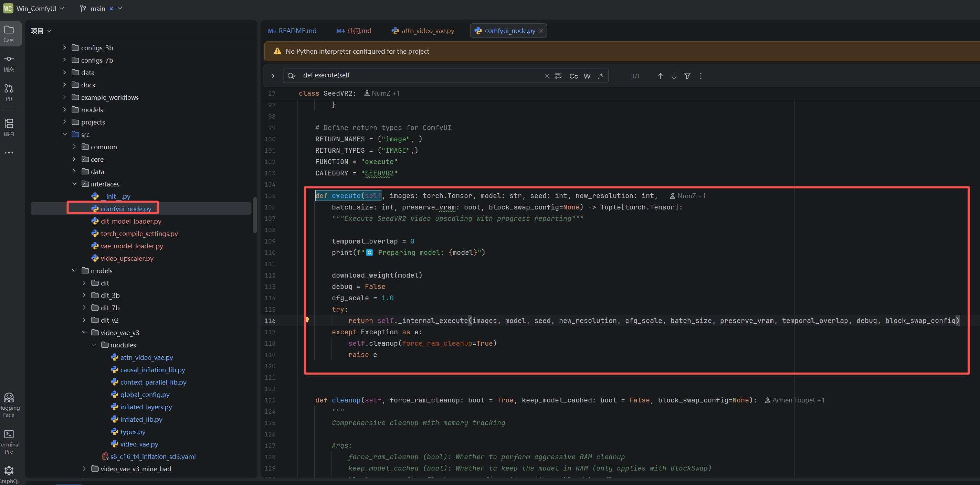
Task: Click the Adrien Toupet +1 author hint
Action: click(794, 400)
